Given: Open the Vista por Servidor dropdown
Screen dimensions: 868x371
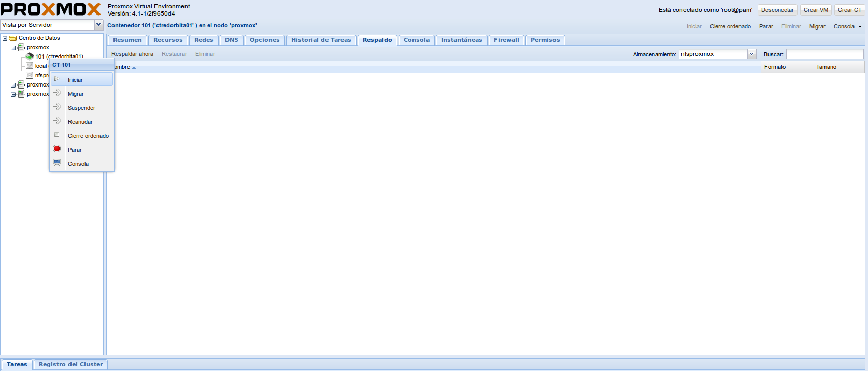Looking at the screenshot, I should point(98,25).
